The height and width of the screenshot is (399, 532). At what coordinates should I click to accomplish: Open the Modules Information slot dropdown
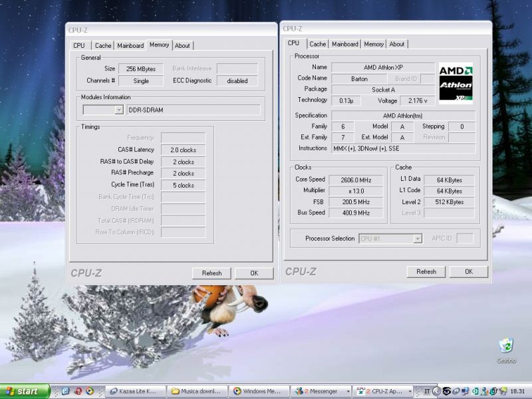coord(103,110)
